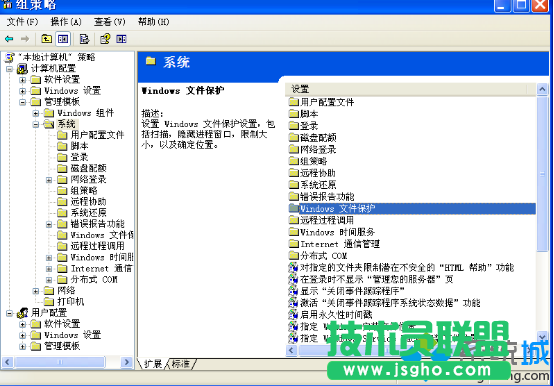
Task: Click folder icon of 远程协助 in the tree
Action: [62, 202]
